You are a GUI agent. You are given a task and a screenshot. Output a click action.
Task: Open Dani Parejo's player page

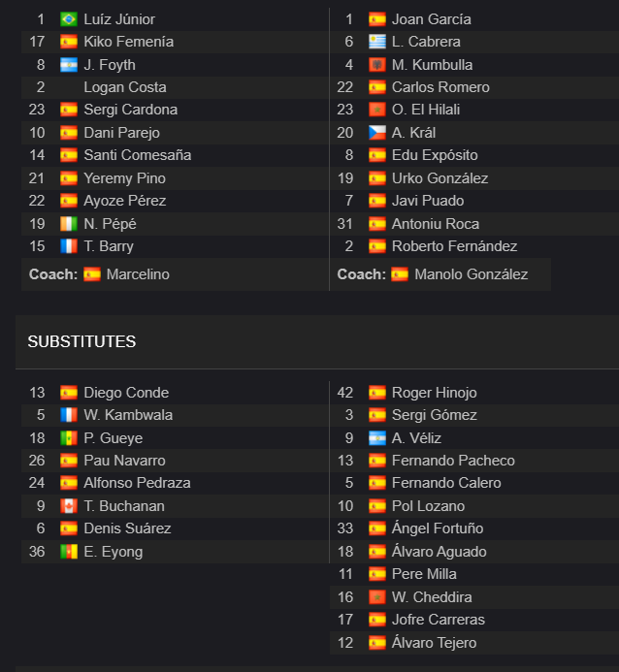[121, 133]
